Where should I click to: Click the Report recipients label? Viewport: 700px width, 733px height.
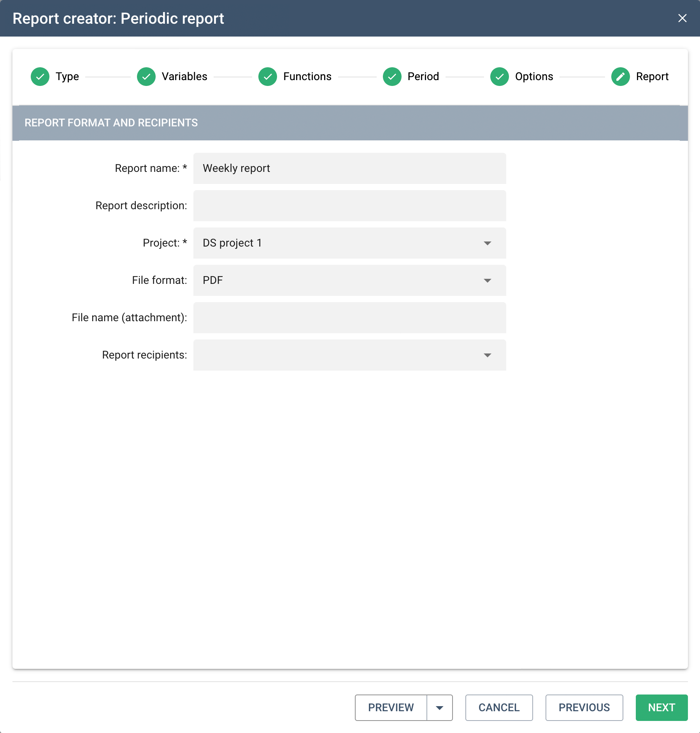point(145,355)
